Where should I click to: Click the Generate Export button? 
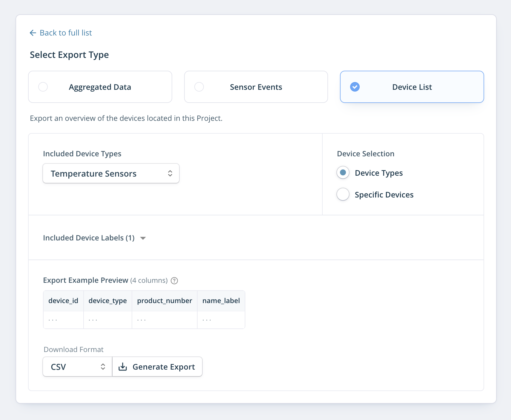[x=157, y=367]
